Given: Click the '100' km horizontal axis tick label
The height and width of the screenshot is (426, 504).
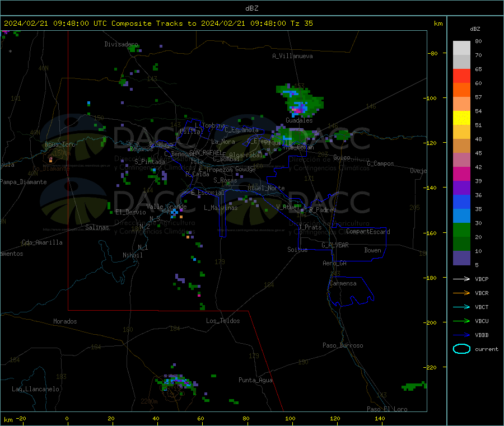Looking at the screenshot, I should pyautogui.click(x=290, y=418).
